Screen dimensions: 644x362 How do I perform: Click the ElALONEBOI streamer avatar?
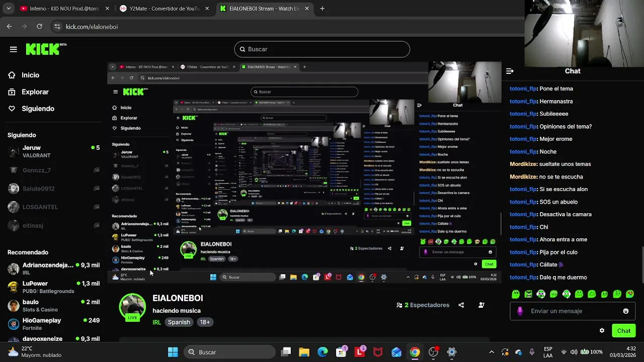(132, 307)
